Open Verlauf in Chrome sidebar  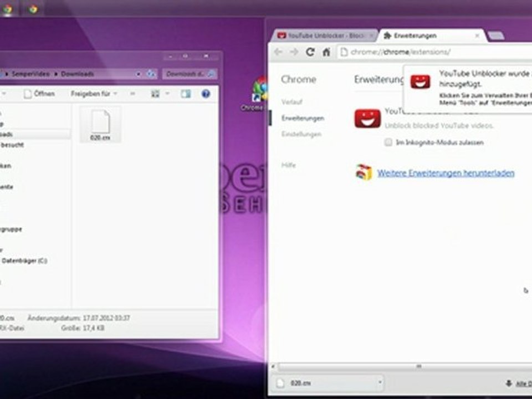[292, 102]
